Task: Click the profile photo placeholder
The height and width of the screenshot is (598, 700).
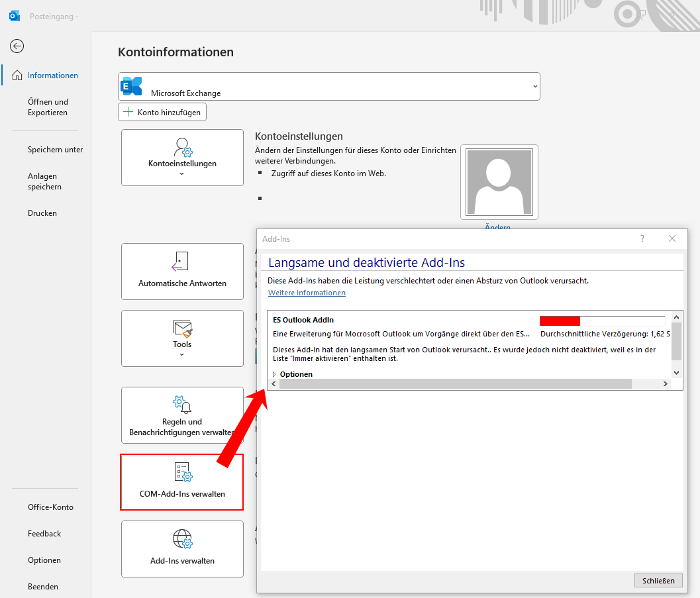Action: coord(499,182)
